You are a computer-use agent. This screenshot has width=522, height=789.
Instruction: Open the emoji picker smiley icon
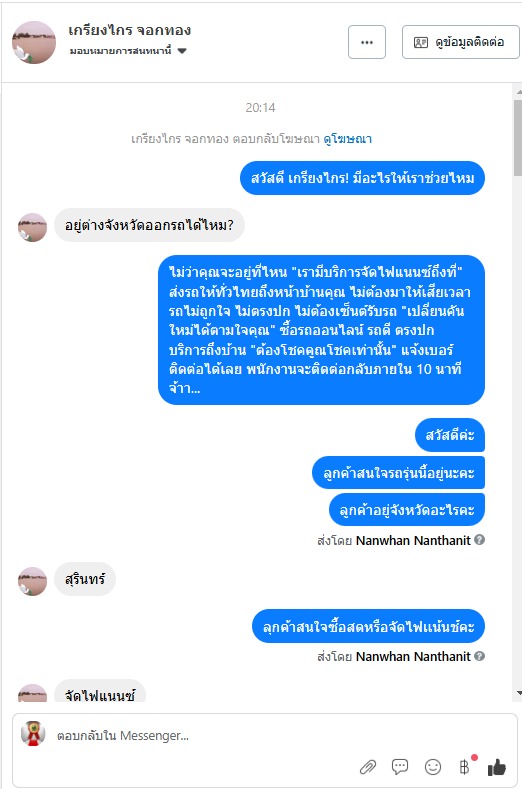(433, 767)
